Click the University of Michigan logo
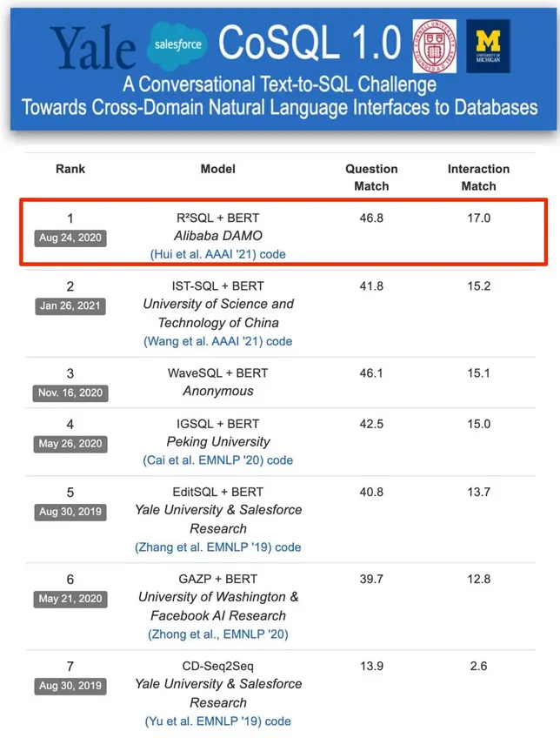Image resolution: width=560 pixels, height=738 pixels. click(x=488, y=45)
